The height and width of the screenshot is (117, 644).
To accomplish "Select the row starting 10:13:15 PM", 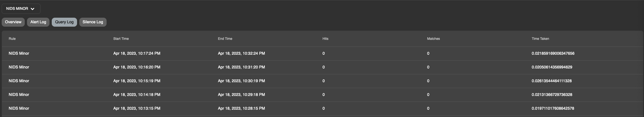I will [x=323, y=109].
